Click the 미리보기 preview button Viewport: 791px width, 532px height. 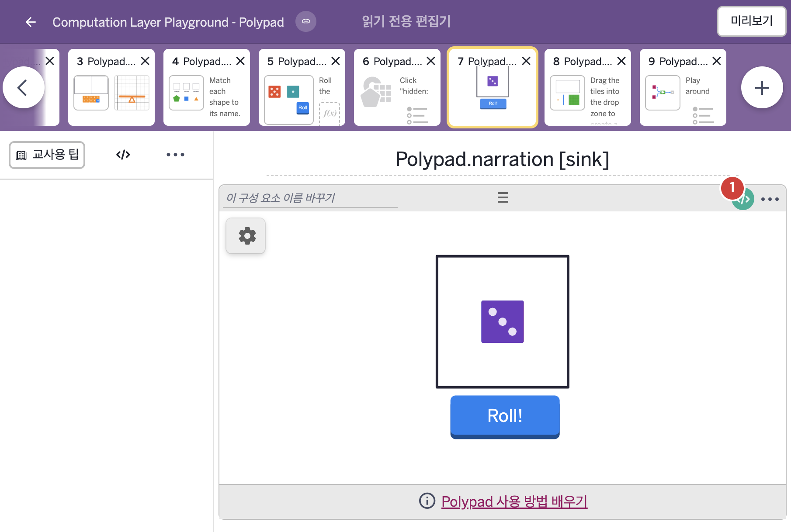click(751, 21)
